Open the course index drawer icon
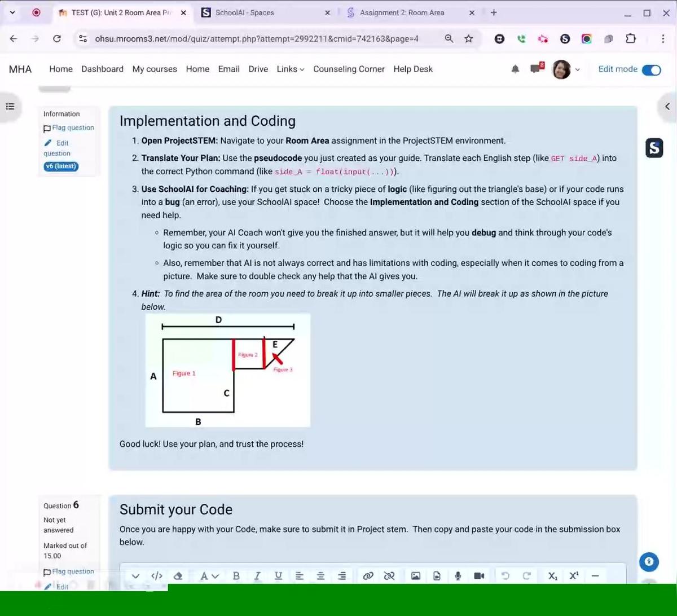 [x=10, y=106]
